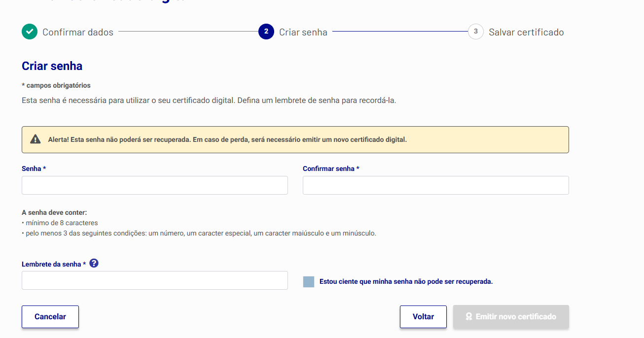Click the Criar senha heading

[x=52, y=66]
